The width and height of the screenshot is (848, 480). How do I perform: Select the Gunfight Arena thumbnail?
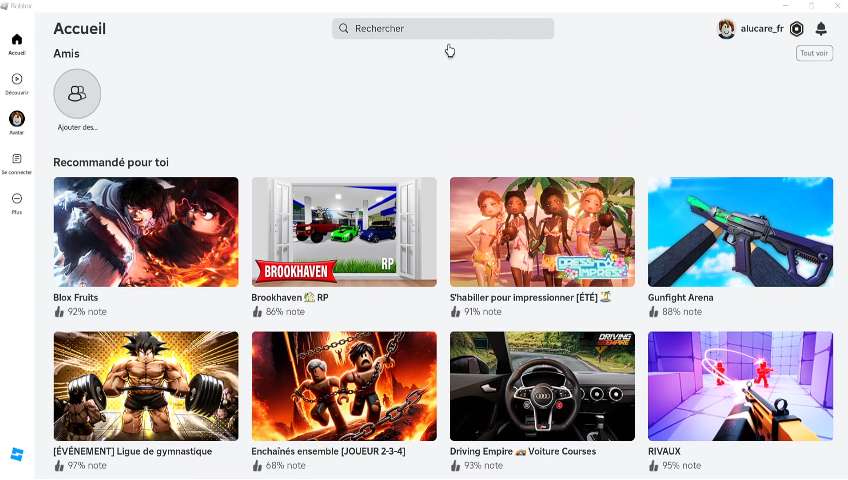(740, 232)
